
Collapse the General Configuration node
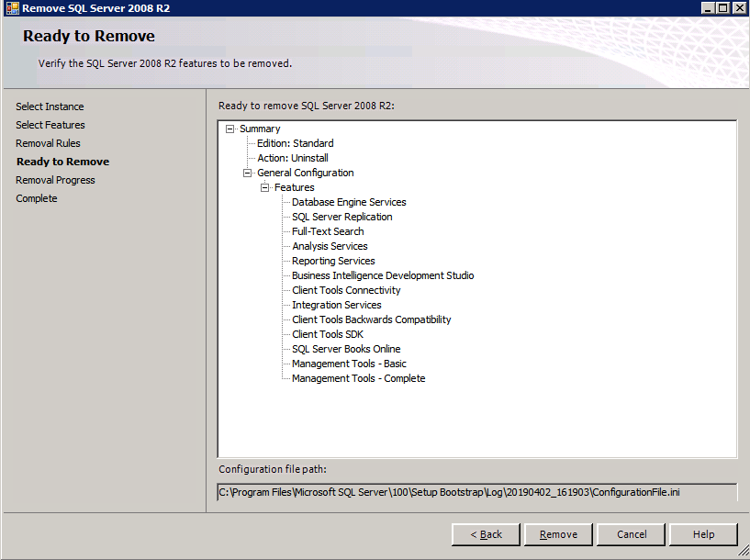click(x=247, y=173)
